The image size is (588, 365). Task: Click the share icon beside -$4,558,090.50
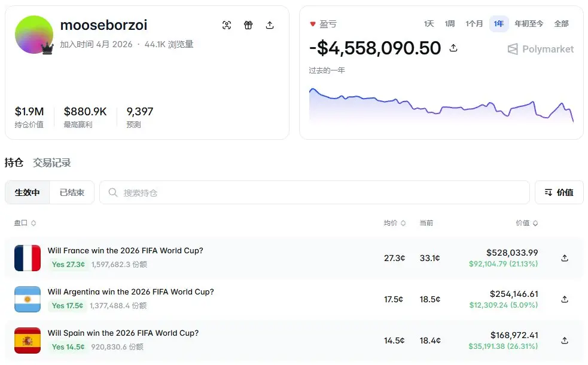tap(453, 48)
